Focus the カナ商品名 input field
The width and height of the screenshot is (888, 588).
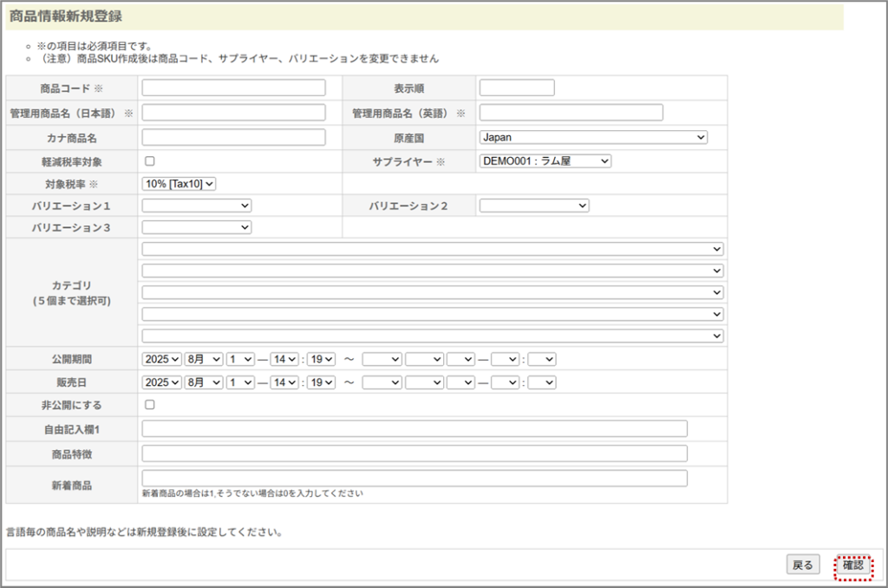pos(233,137)
